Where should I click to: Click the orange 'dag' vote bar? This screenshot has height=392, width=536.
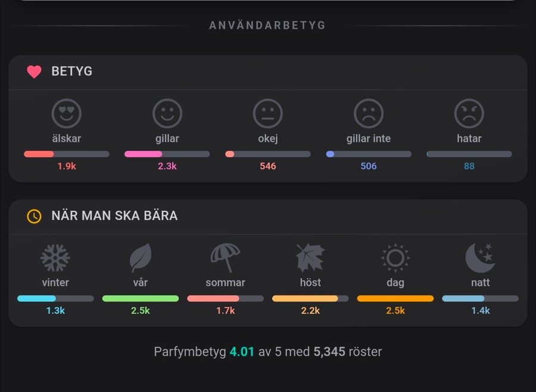[395, 298]
